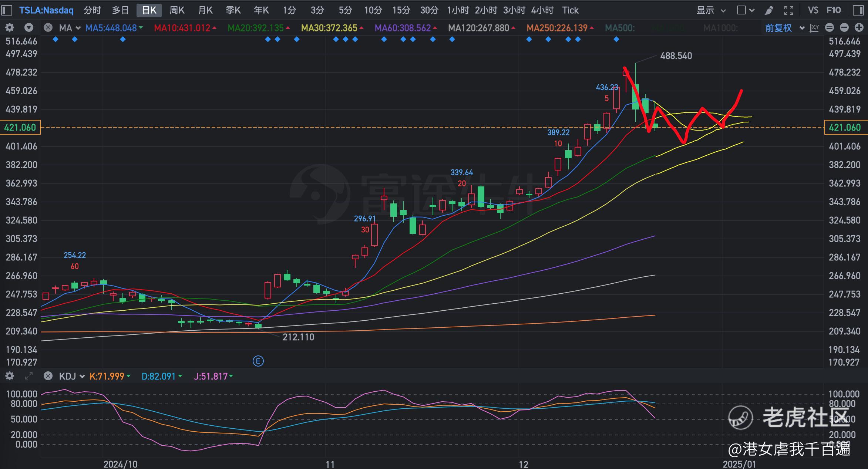
Task: Open the F10 company info
Action: click(834, 10)
